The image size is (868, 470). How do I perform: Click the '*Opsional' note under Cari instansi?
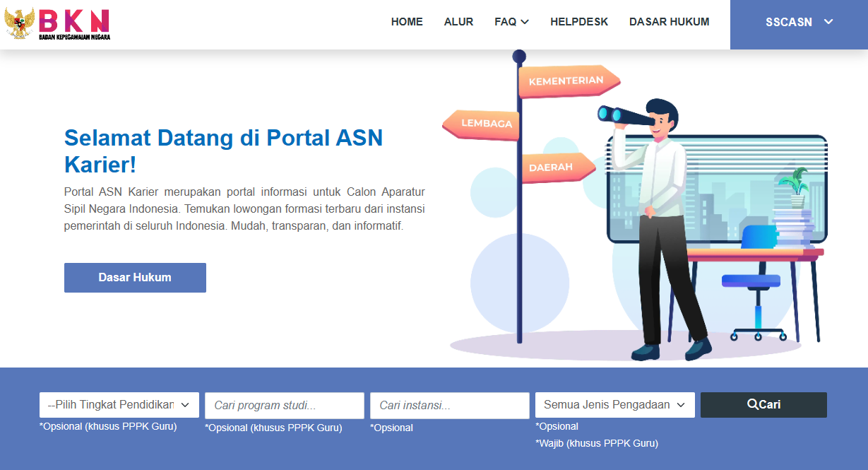point(391,428)
